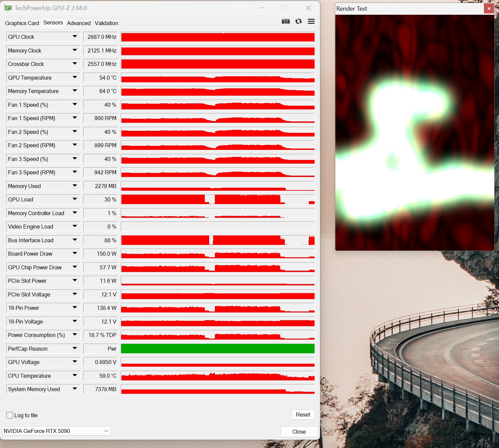Open the Fan 1 Speed (%) dropdown

point(75,104)
